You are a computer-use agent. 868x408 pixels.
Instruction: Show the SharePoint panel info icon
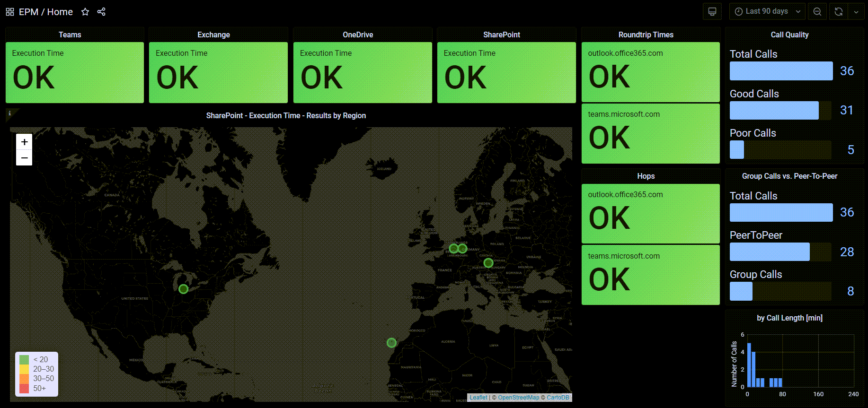tap(10, 113)
